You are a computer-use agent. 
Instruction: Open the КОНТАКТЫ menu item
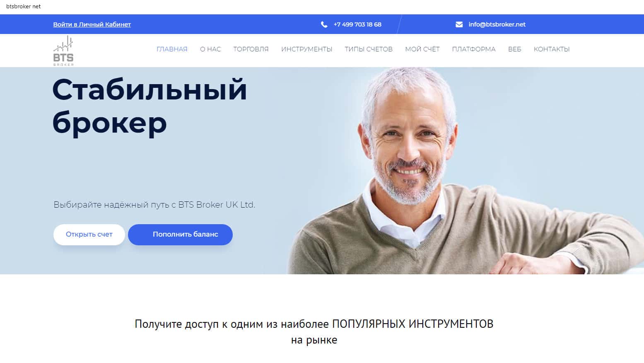pos(552,49)
